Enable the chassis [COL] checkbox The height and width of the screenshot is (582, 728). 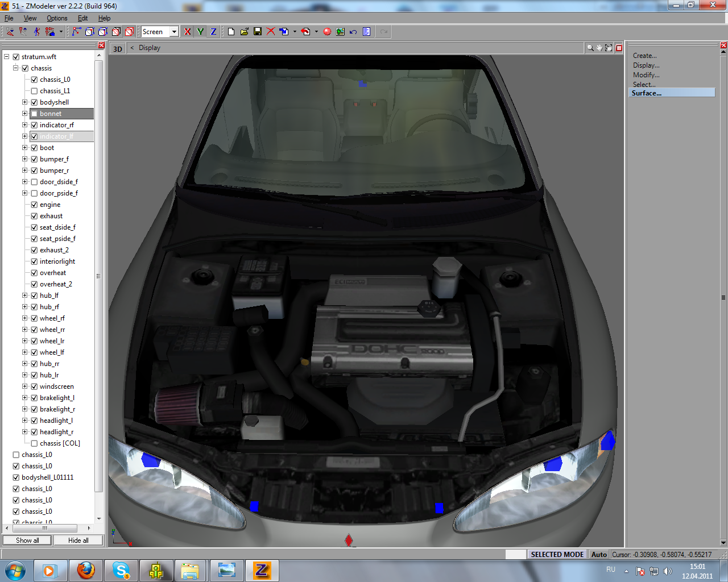click(x=34, y=443)
